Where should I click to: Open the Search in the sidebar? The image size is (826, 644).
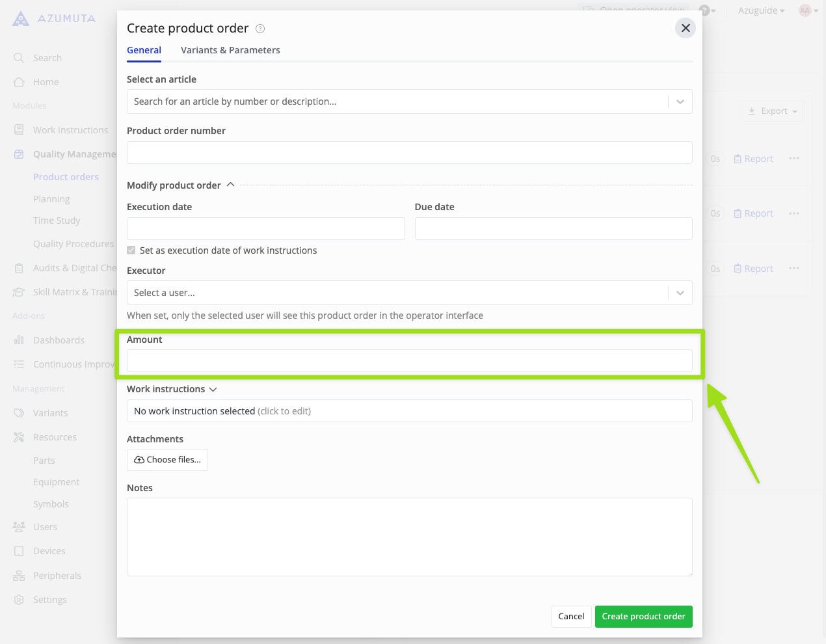point(18,57)
